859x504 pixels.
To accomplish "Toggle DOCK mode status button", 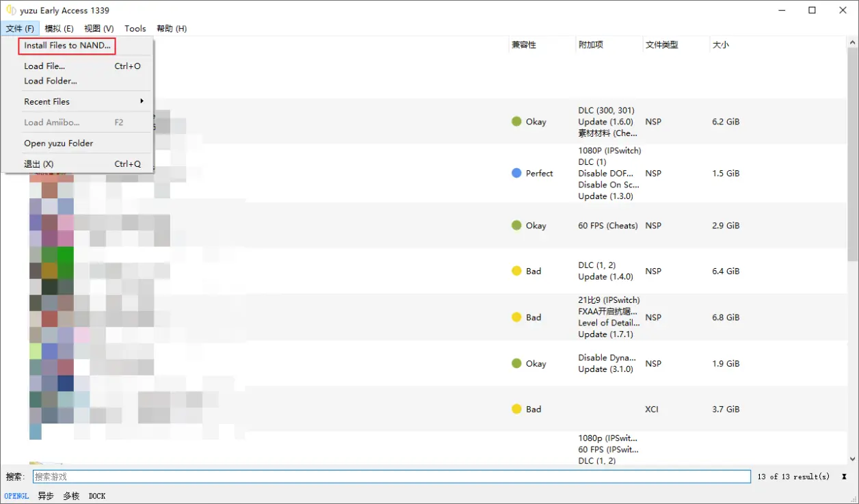I will (x=97, y=496).
